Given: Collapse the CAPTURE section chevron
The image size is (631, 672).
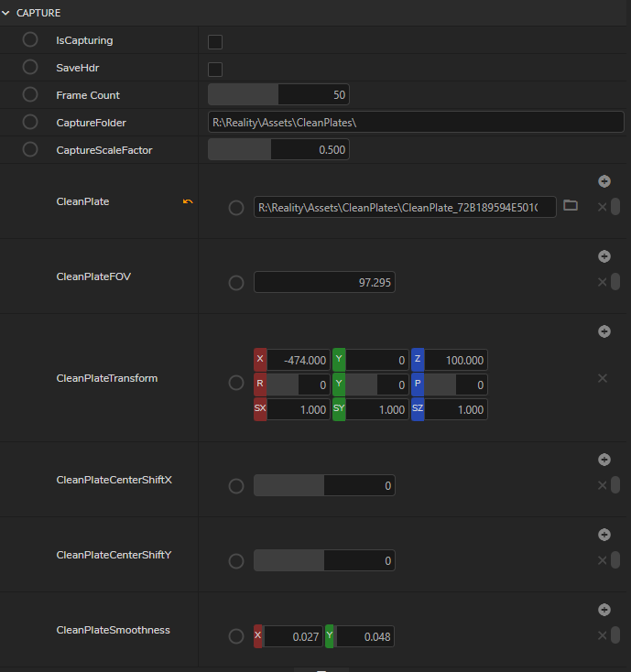Looking at the screenshot, I should pos(6,13).
